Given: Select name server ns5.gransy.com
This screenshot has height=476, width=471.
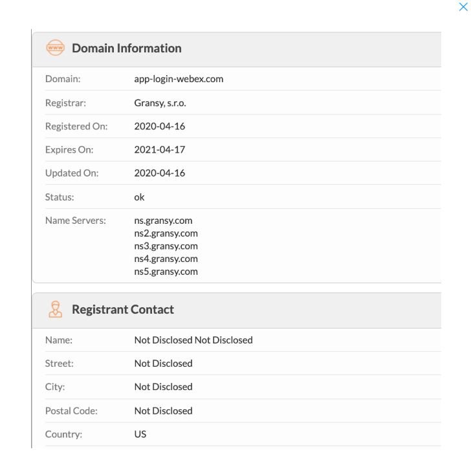Looking at the screenshot, I should point(166,272).
